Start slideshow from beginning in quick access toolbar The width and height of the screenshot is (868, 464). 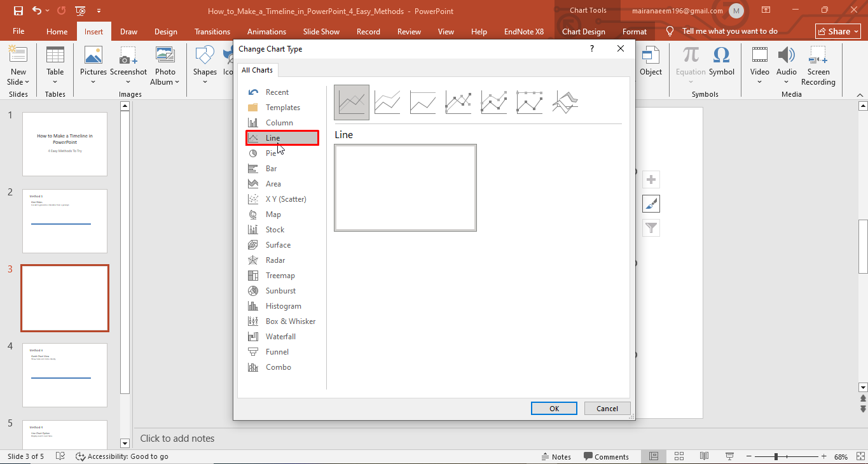80,11
